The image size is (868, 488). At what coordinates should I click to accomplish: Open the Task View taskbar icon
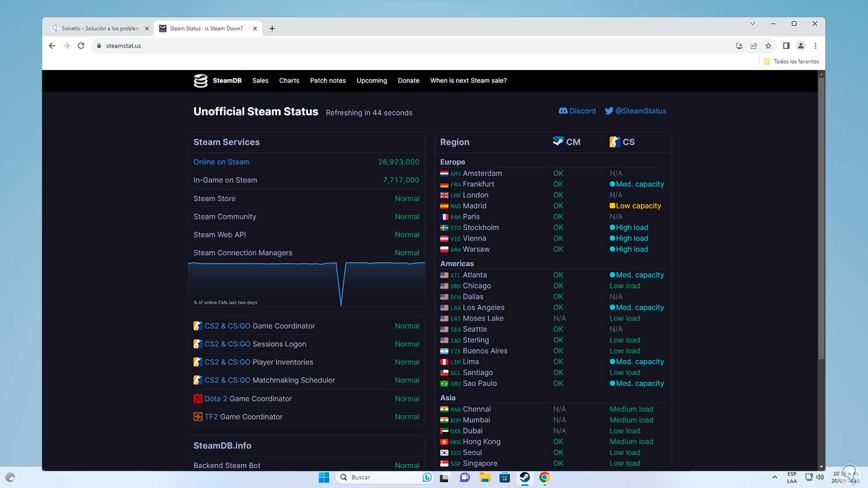click(444, 477)
